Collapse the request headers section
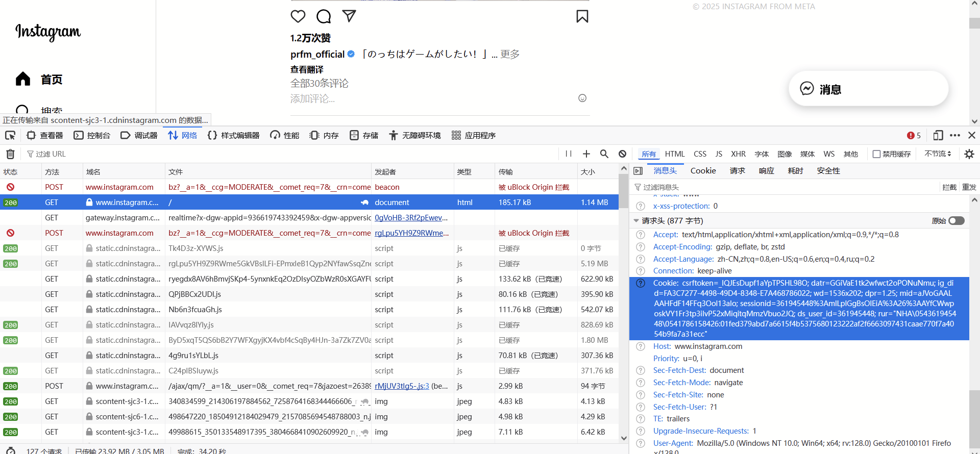Screen dimensions: 980x454 (636, 221)
